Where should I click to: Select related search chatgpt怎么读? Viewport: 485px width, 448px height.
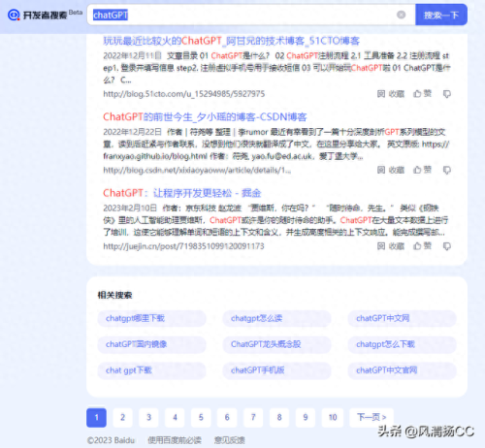click(276, 318)
